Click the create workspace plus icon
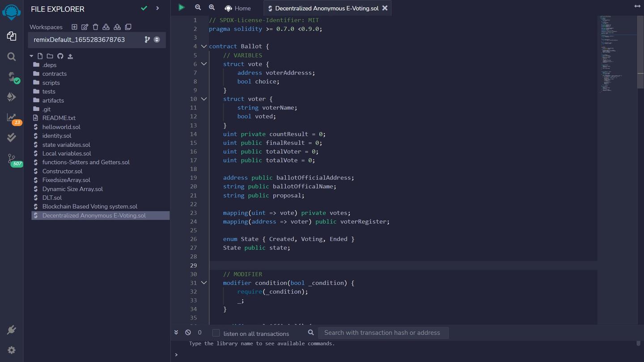Screen dimensions: 644x362 pos(74,27)
